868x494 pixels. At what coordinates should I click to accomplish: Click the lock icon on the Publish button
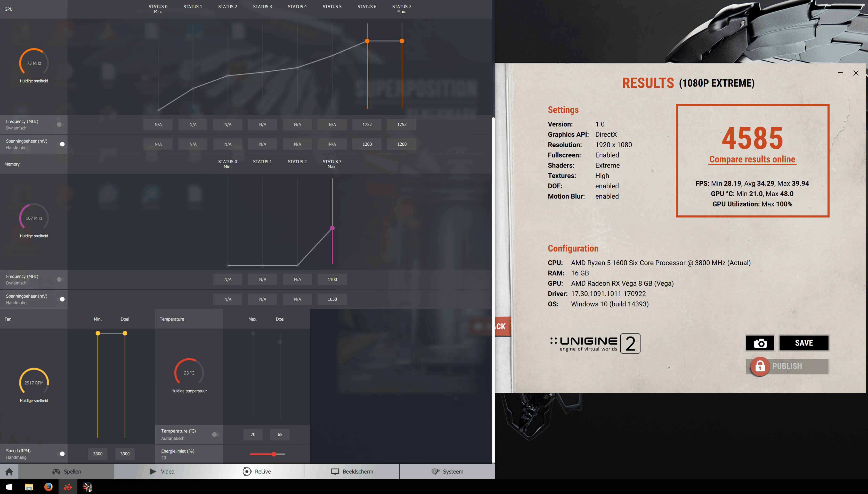tap(760, 366)
